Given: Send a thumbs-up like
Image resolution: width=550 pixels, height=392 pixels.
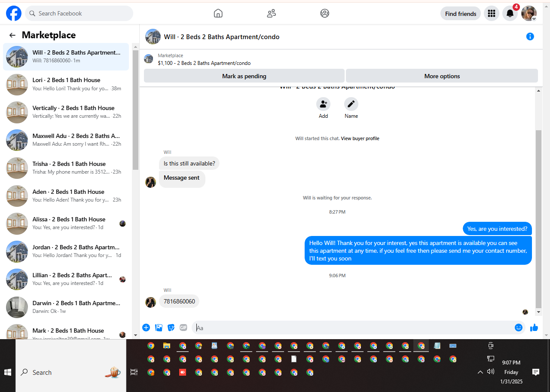Looking at the screenshot, I should [x=534, y=328].
